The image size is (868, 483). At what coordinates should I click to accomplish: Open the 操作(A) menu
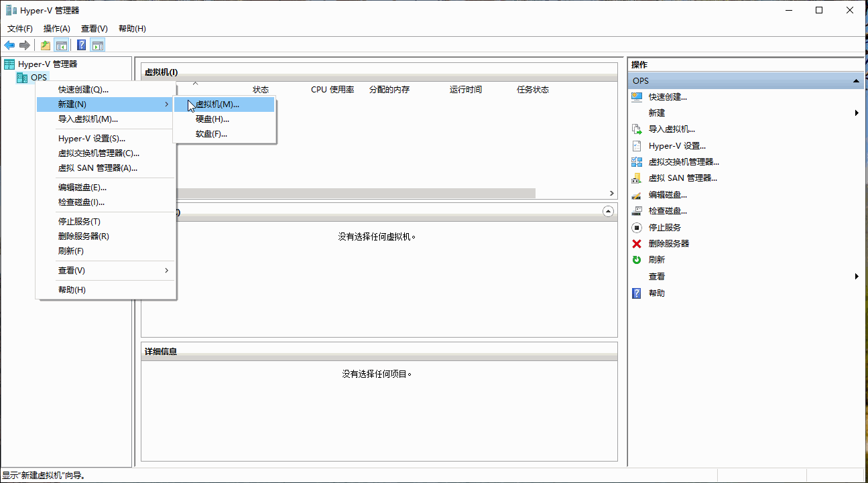click(x=57, y=29)
